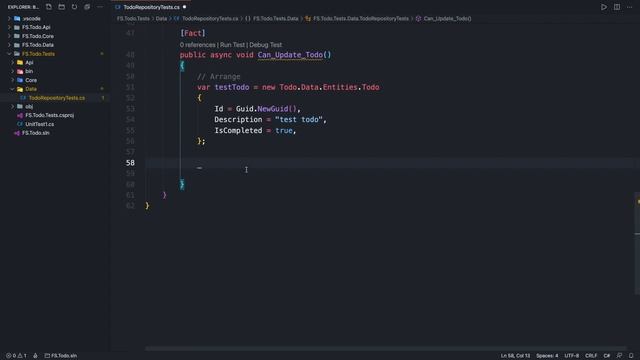
Task: Click the class icon in the breadcrumb
Action: [308, 18]
